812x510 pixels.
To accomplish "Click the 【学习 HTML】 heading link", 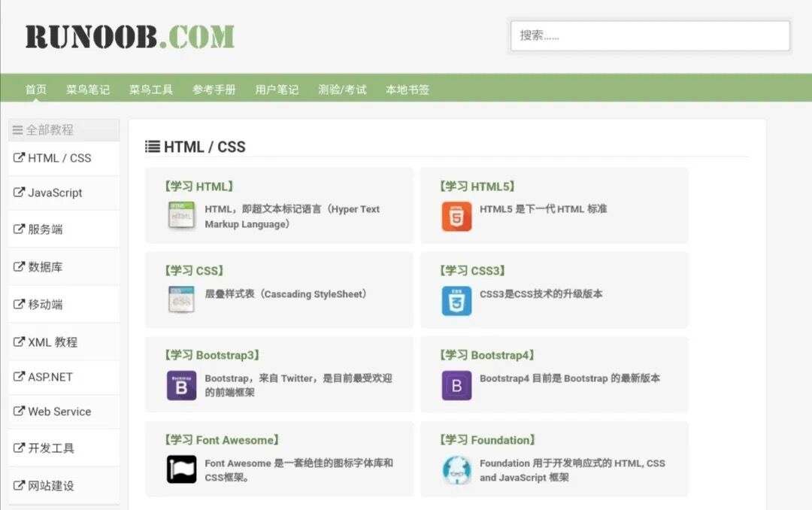I will click(199, 187).
